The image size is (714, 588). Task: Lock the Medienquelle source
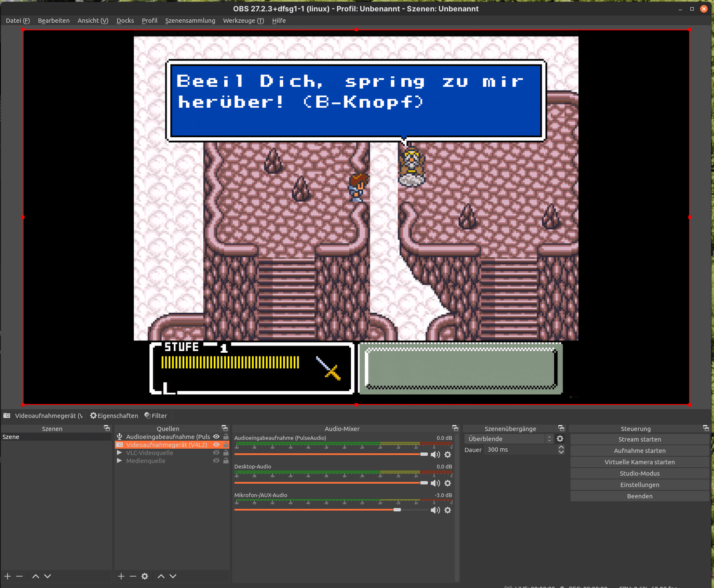pos(226,461)
